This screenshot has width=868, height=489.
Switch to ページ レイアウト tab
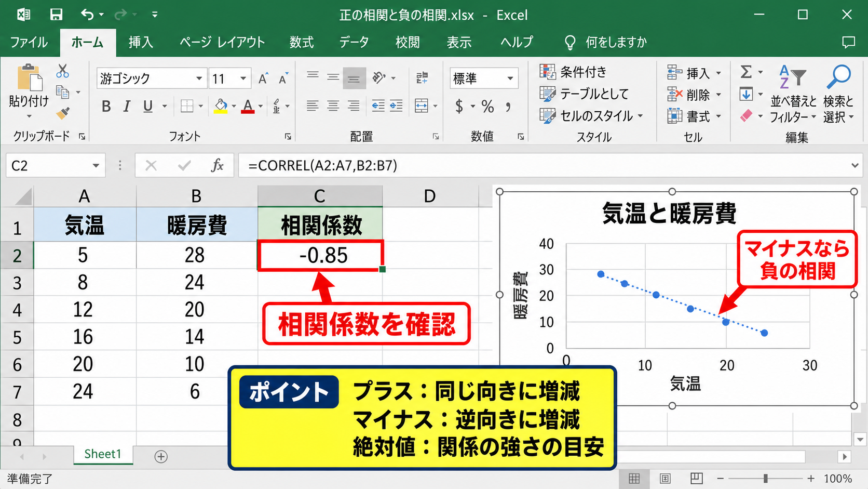point(222,42)
